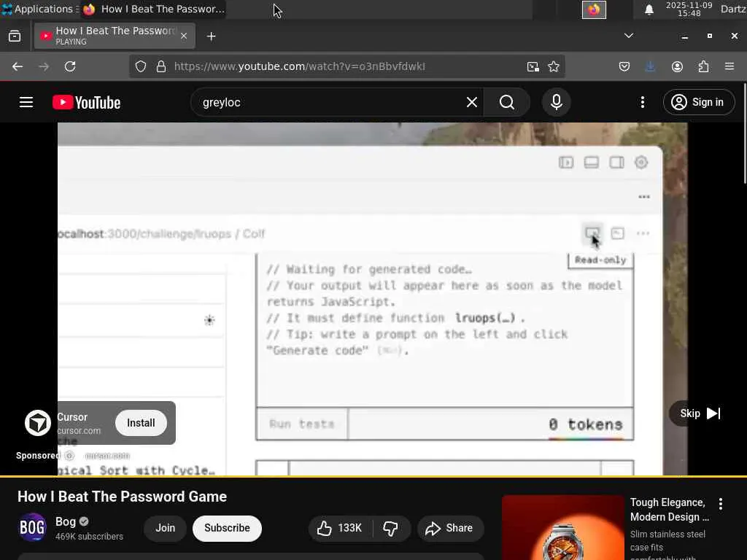Sign in to YouTube
The image size is (747, 560).
pyautogui.click(x=699, y=102)
